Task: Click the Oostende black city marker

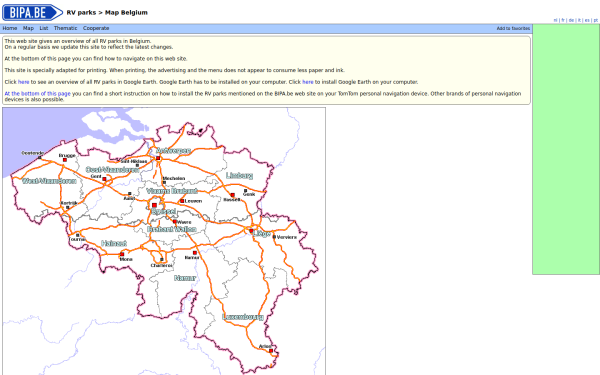Action: pyautogui.click(x=39, y=158)
